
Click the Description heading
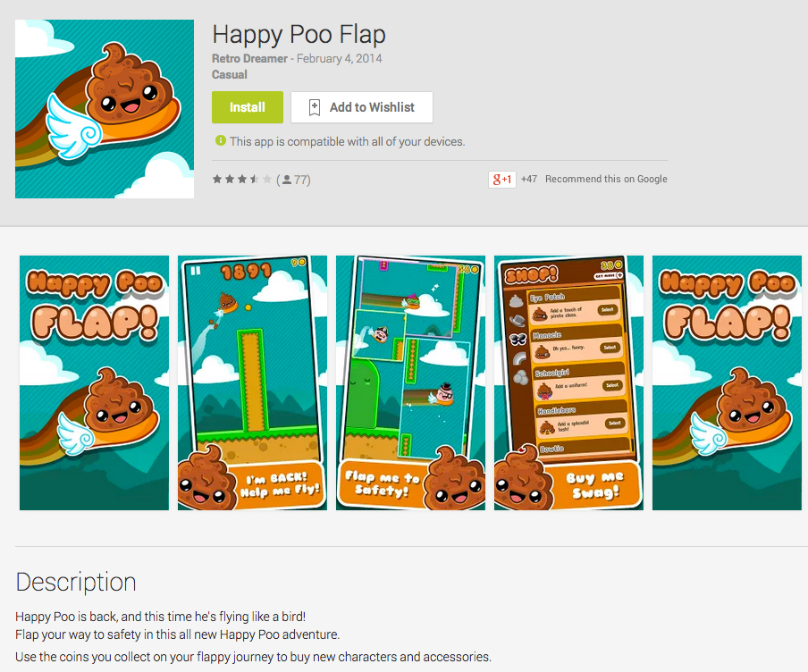[76, 583]
